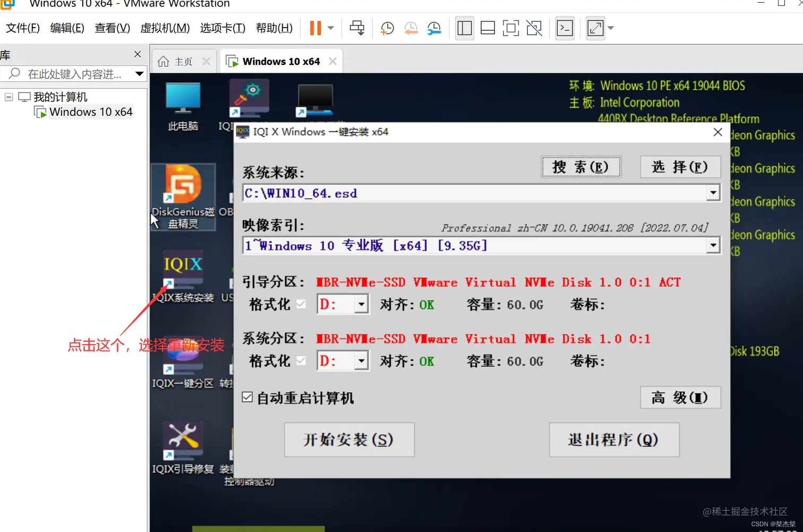The height and width of the screenshot is (532, 803).
Task: Click 开始安装(S) button
Action: point(349,440)
